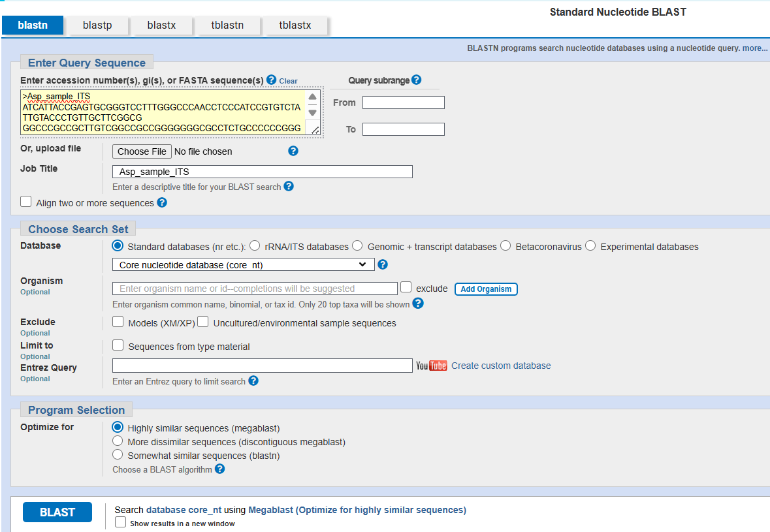Click the 'No file chosen' text
The image size is (770, 532).
203,151
